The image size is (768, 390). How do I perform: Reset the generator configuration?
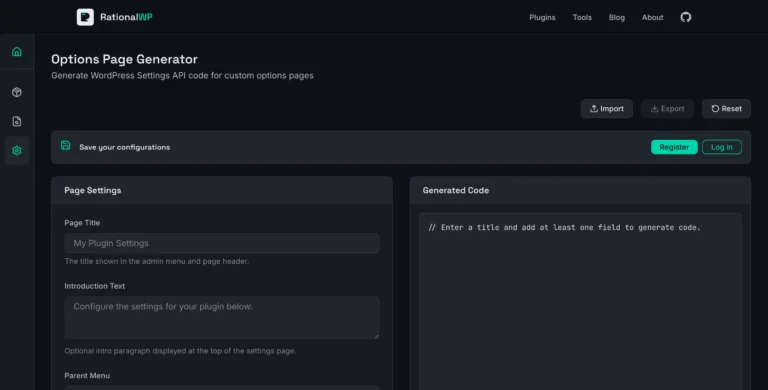726,109
